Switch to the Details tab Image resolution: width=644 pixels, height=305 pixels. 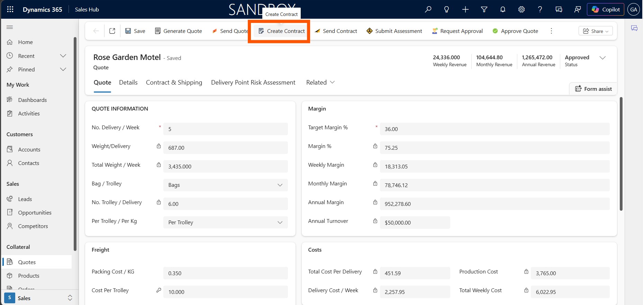point(128,82)
